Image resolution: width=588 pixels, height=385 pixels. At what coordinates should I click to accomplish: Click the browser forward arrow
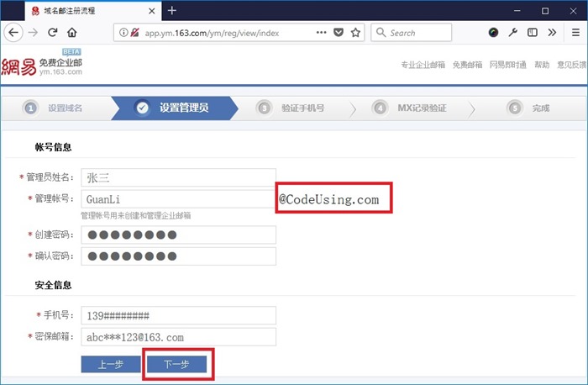(33, 33)
